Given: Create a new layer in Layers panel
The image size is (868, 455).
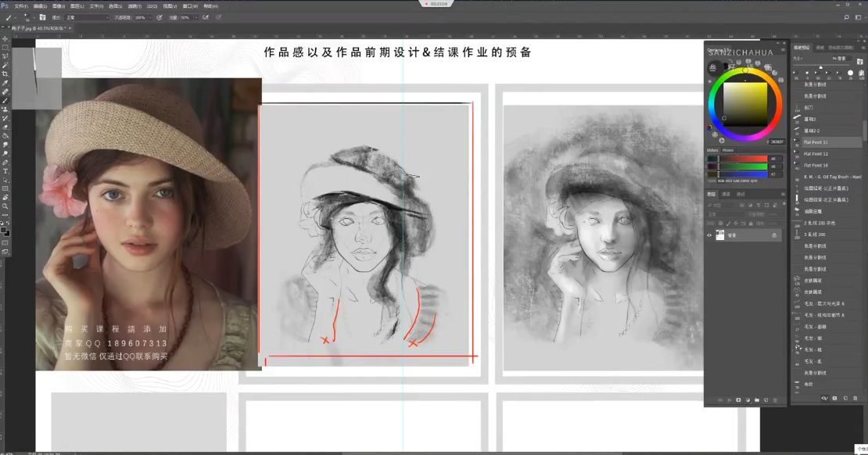Looking at the screenshot, I should [766, 399].
